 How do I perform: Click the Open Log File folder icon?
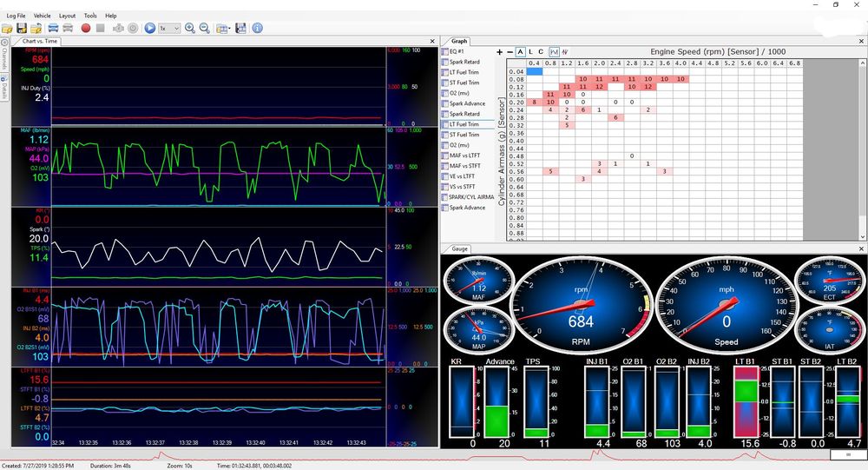tap(8, 29)
